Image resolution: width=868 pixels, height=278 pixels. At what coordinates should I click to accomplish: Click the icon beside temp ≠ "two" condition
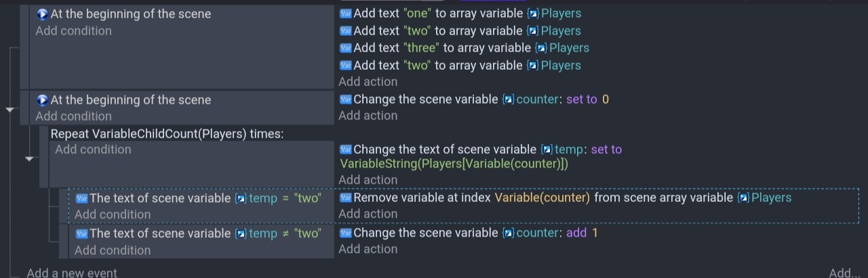[x=81, y=234]
